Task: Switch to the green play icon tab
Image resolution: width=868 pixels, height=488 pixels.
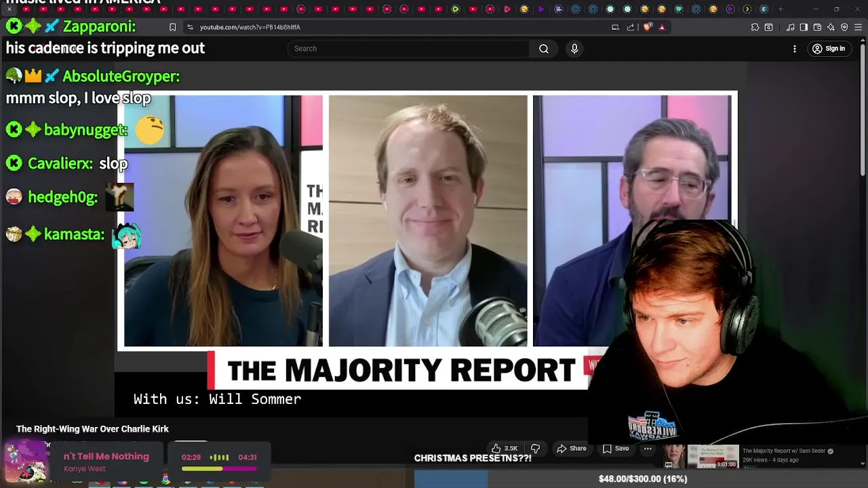Action: click(x=456, y=9)
